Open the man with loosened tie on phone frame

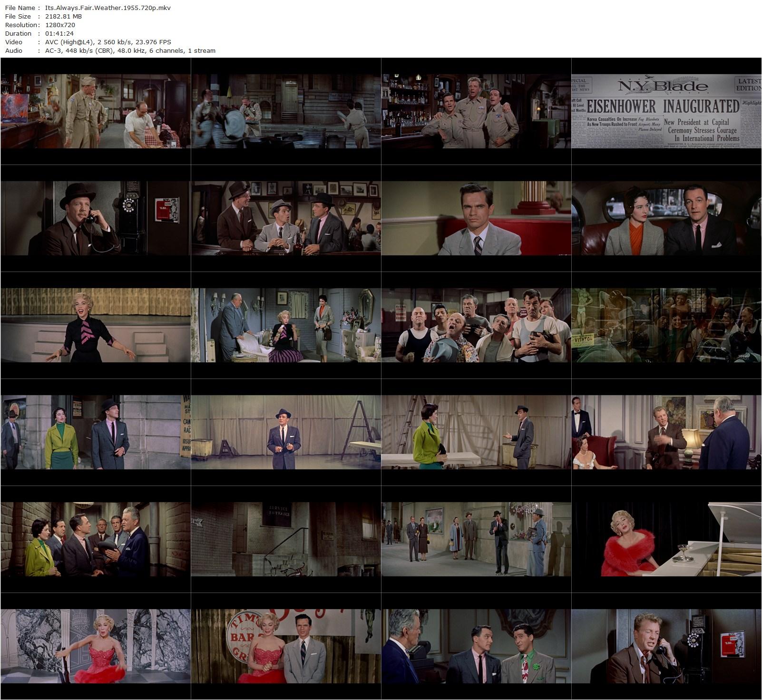click(666, 646)
